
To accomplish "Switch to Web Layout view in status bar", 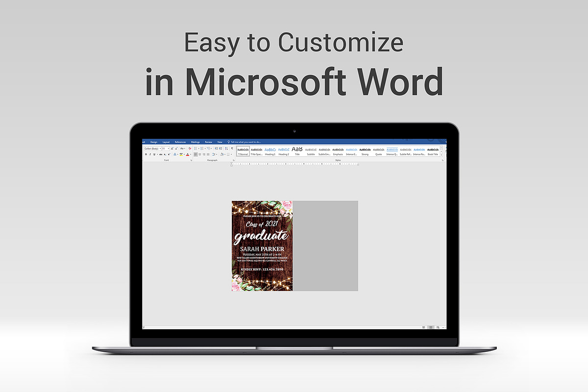I will pyautogui.click(x=438, y=327).
